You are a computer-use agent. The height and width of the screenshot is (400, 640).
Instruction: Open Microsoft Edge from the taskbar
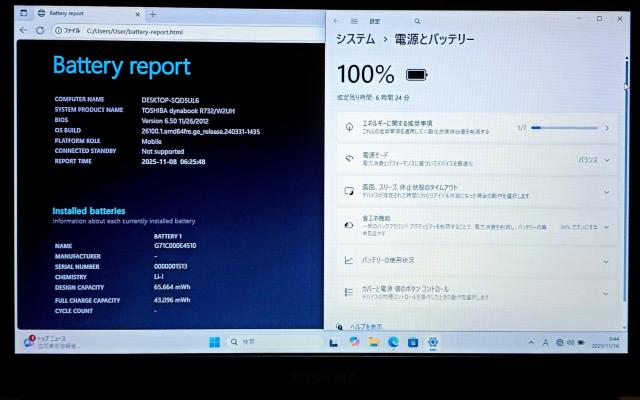(x=393, y=342)
